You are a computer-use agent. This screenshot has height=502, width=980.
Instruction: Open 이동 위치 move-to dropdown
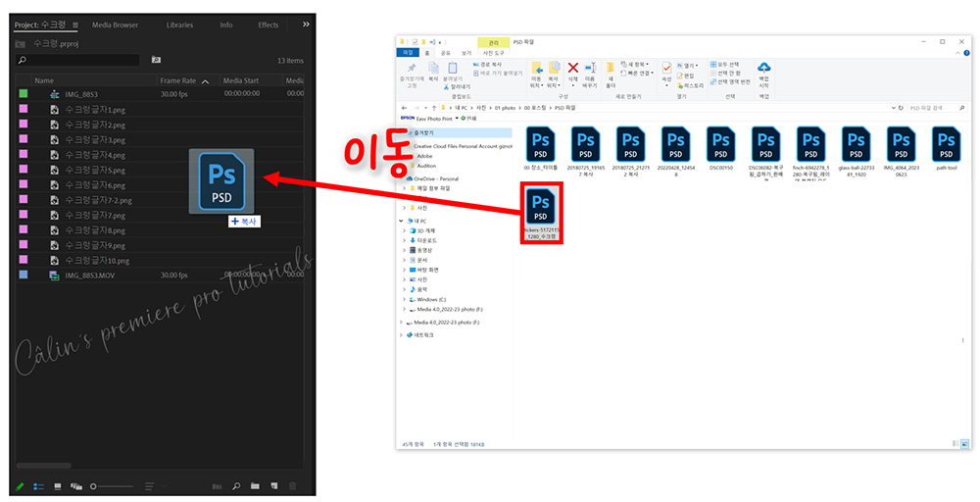click(x=536, y=75)
